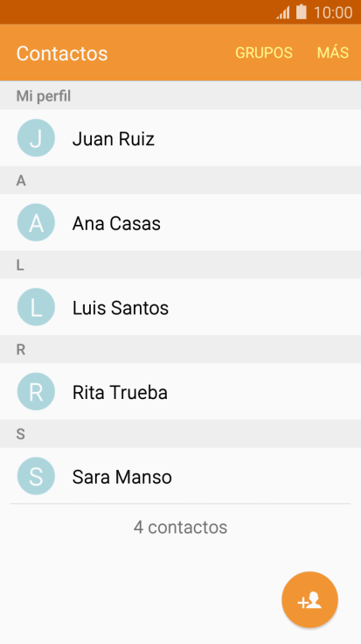This screenshot has height=644, width=361.
Task: Select Luis Santos avatar icon
Action: click(36, 307)
